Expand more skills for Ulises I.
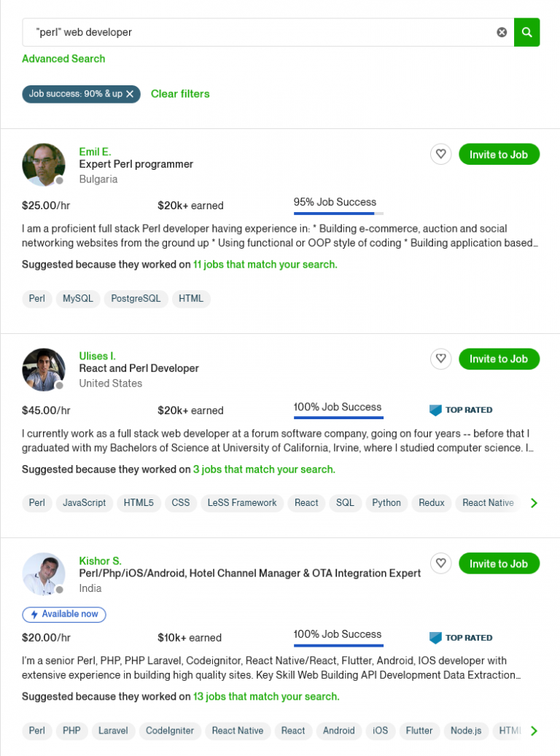 [x=534, y=503]
